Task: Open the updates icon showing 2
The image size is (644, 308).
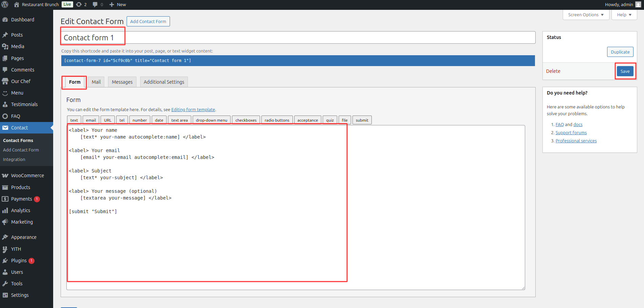Action: click(x=79, y=4)
